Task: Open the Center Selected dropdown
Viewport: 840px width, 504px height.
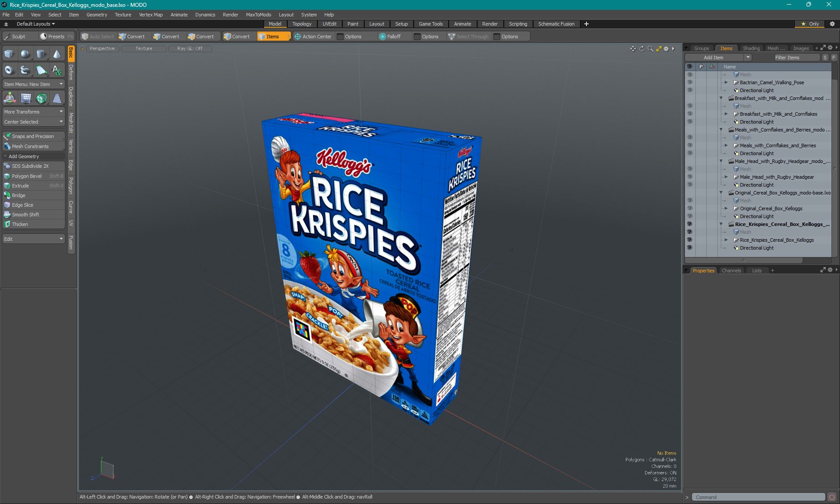Action: [x=34, y=122]
